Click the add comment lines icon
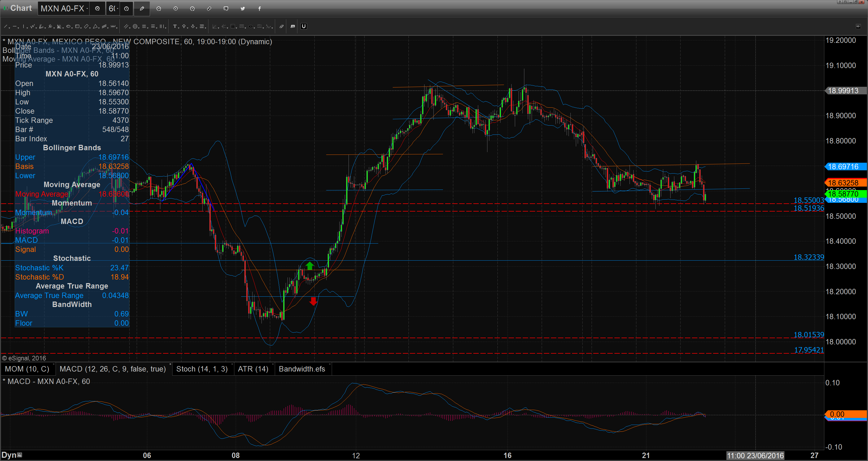Screen dimensions: 868x461 pyautogui.click(x=292, y=26)
